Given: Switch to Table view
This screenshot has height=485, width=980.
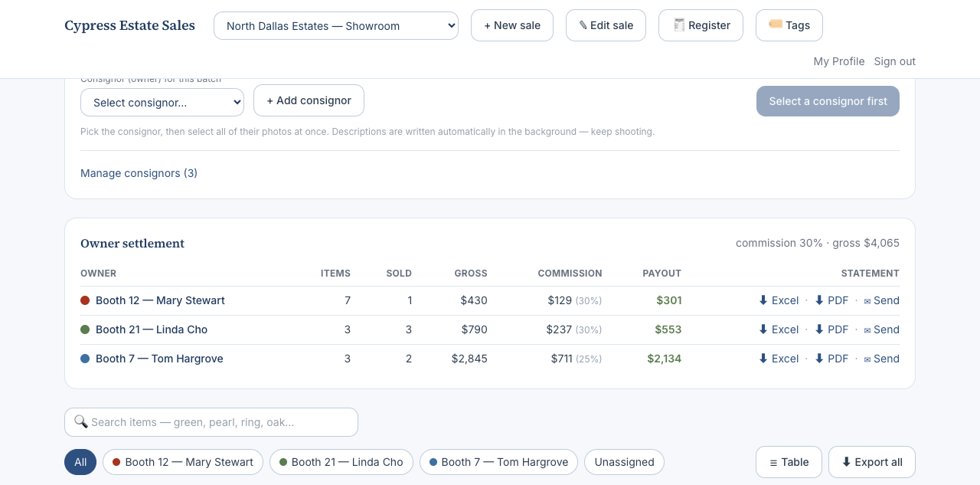Looking at the screenshot, I should pyautogui.click(x=789, y=462).
